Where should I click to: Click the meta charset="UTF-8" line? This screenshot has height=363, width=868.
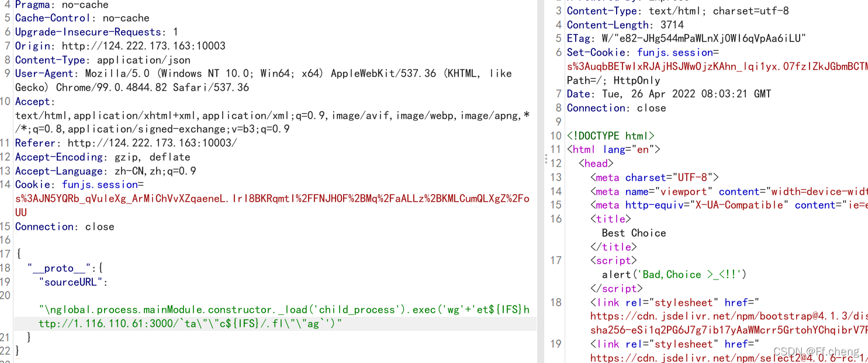(655, 178)
